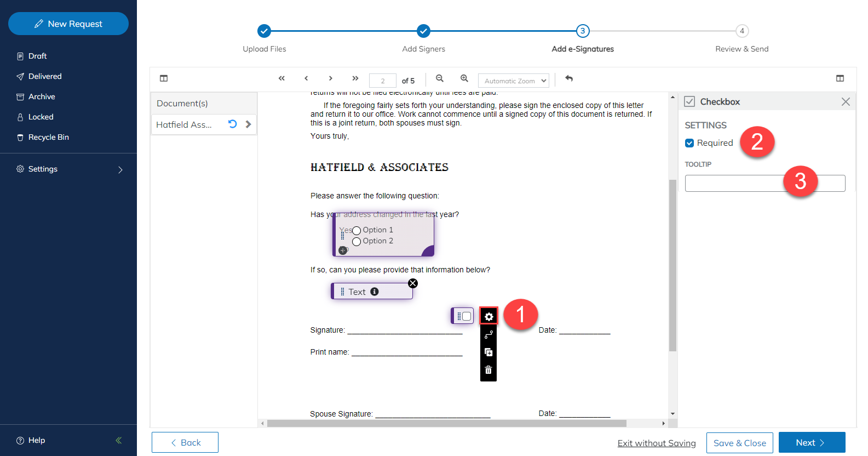The image size is (868, 456).
Task: Select radio button Option 1
Action: pos(357,230)
